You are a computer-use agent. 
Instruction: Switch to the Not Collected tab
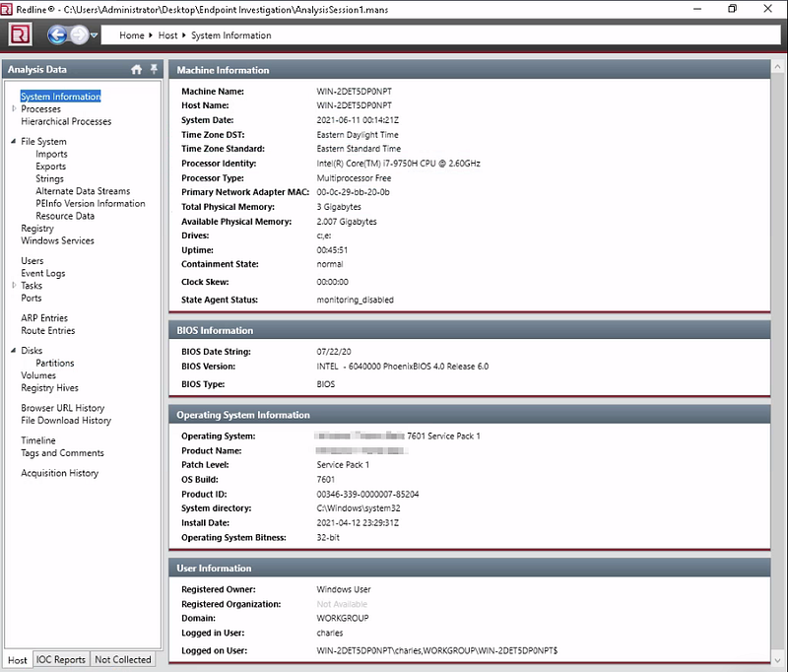point(122,659)
